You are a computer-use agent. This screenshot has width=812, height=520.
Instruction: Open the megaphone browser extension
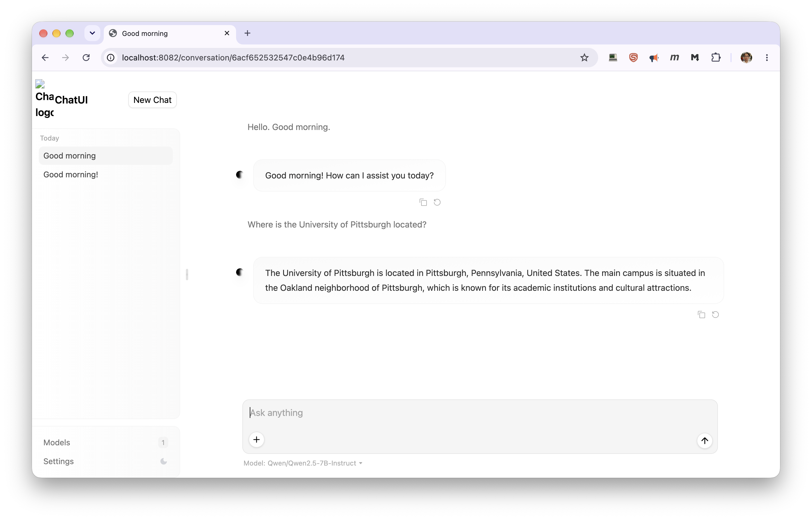tap(654, 58)
